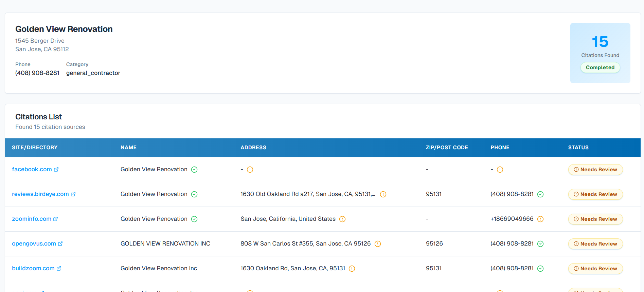
Task: Click the ZIP/POST CODE column header
Action: [x=447, y=148]
